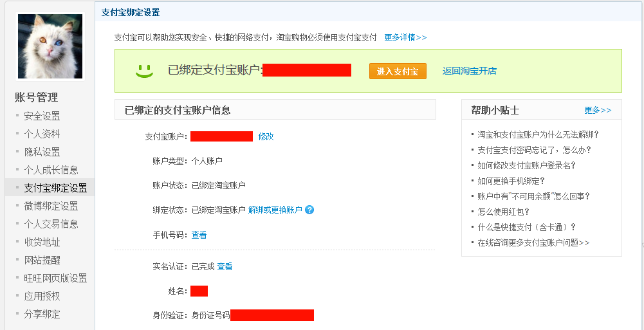The width and height of the screenshot is (644, 330).
Task: Click 修改 next to Alipay account
Action: (x=266, y=136)
